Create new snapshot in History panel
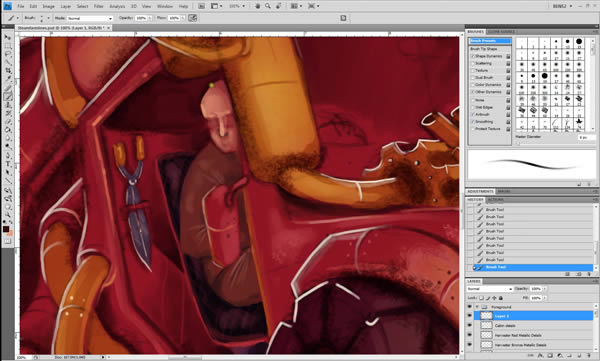The width and height of the screenshot is (600, 361). pyautogui.click(x=579, y=274)
